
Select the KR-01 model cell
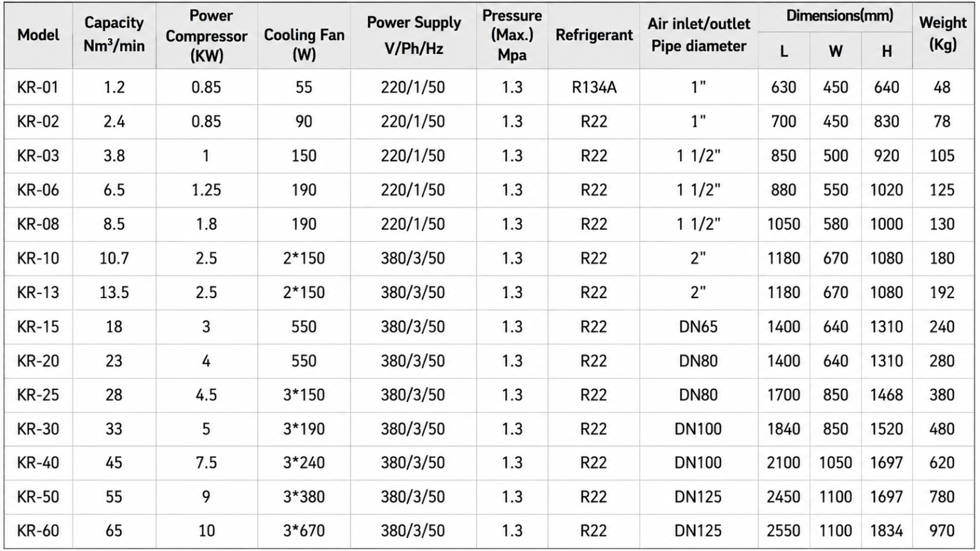pyautogui.click(x=38, y=87)
